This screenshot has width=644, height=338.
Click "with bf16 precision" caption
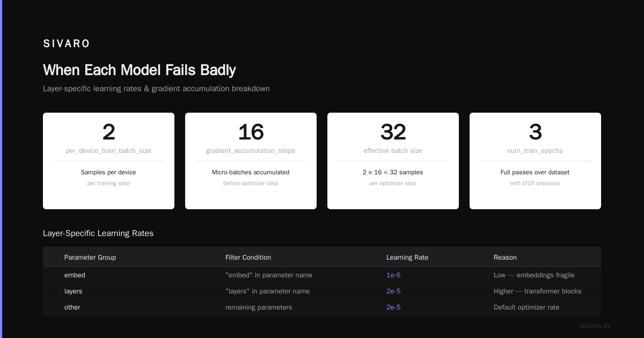pos(535,183)
